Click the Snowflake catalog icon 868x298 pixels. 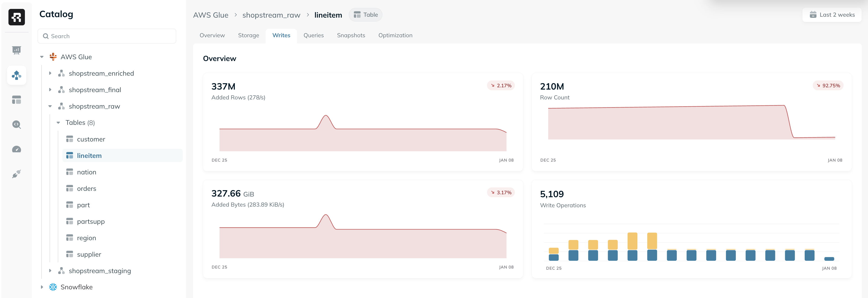(53, 287)
